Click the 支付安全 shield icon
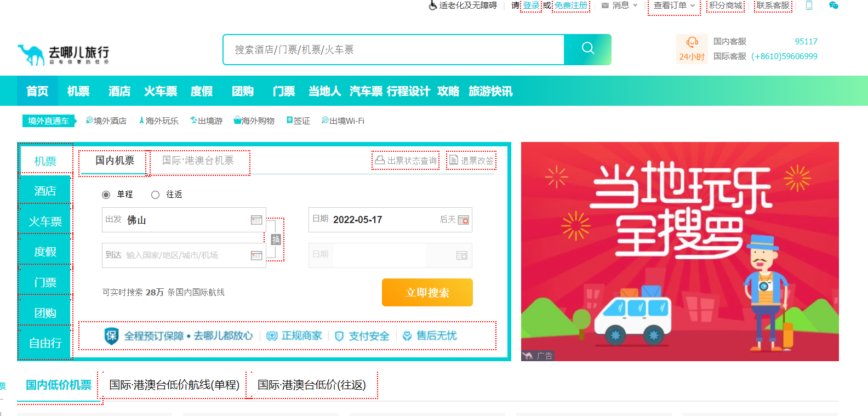This screenshot has width=868, height=416. [339, 336]
